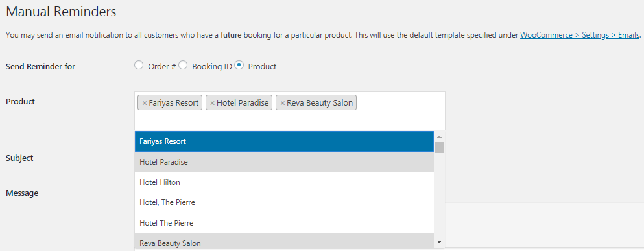
Task: Choose Hotel Paradise in dropdown list
Action: pyautogui.click(x=284, y=162)
